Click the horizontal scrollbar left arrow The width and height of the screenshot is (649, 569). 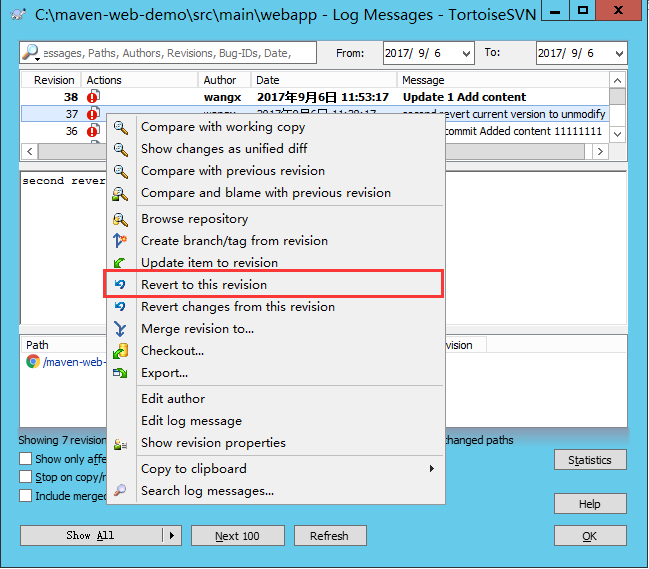coord(29,151)
